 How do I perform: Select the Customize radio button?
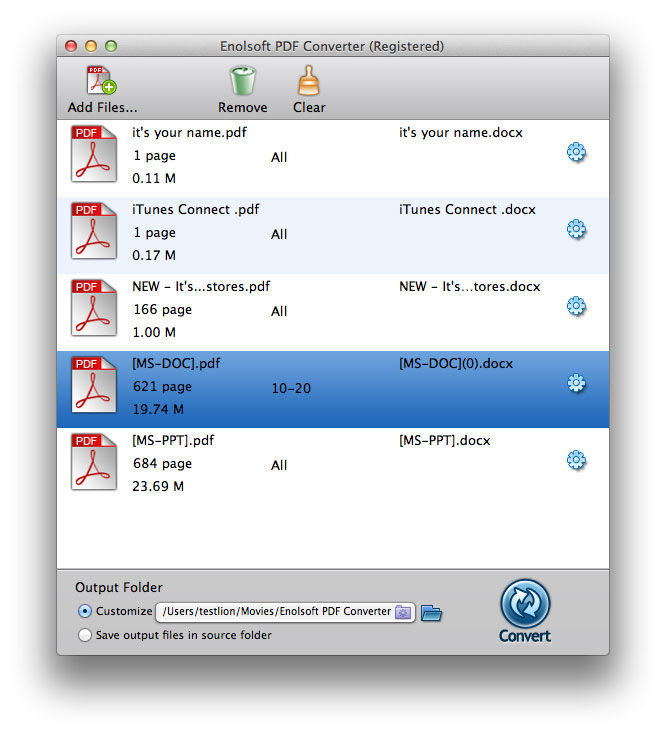[x=85, y=611]
